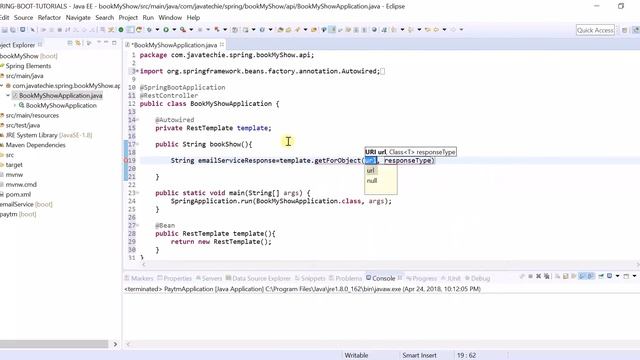Click the Save icon in the toolbar

point(4,30)
